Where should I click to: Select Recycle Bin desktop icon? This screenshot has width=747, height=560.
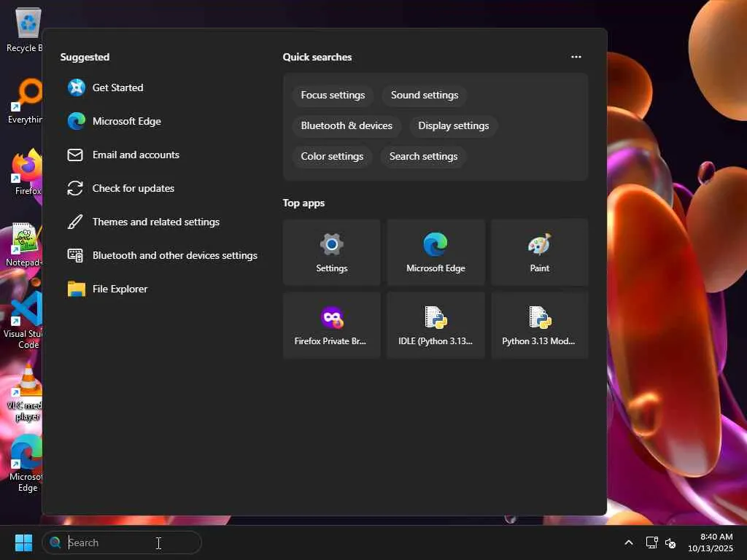click(x=25, y=30)
